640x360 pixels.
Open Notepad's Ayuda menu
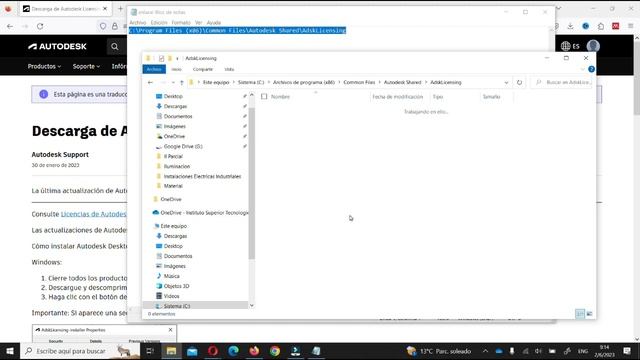tap(213, 22)
